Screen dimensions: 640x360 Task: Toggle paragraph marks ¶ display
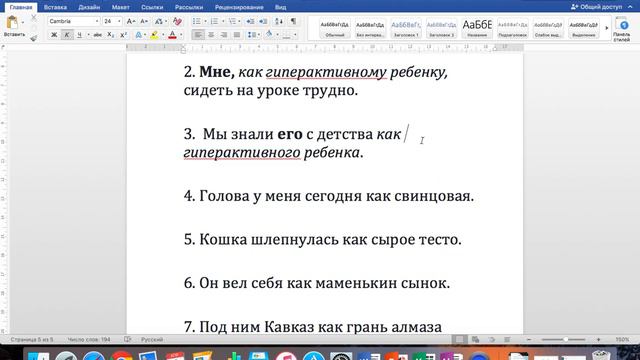pos(293,21)
